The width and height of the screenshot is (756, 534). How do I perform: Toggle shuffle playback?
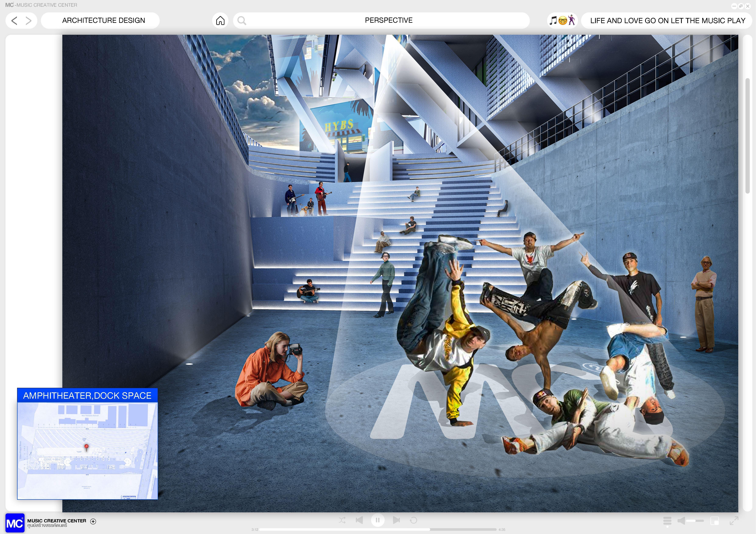(342, 520)
